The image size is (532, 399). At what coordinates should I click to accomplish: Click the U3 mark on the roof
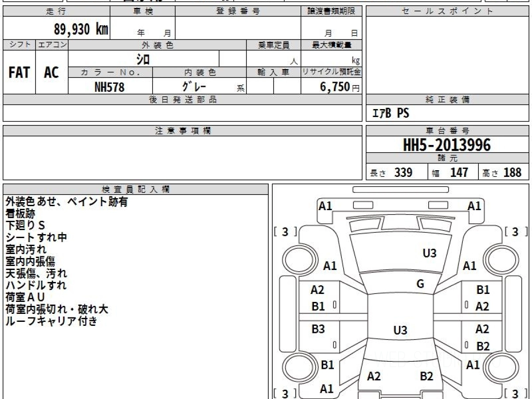(x=400, y=330)
